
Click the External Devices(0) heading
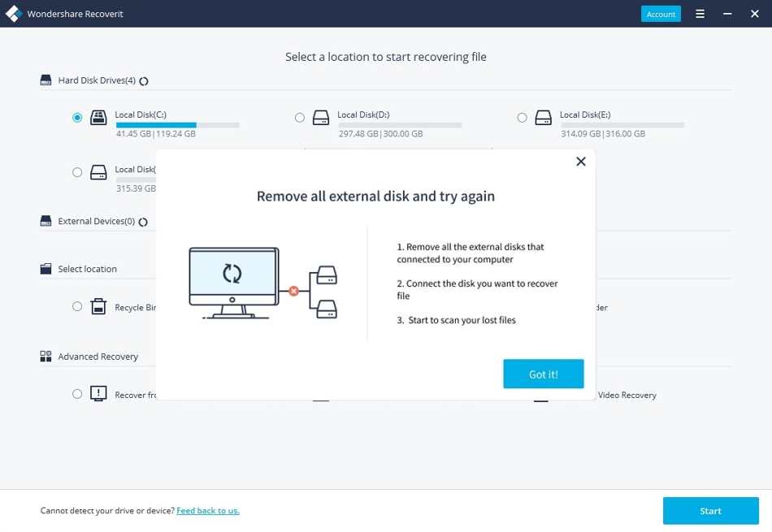pyautogui.click(x=97, y=221)
